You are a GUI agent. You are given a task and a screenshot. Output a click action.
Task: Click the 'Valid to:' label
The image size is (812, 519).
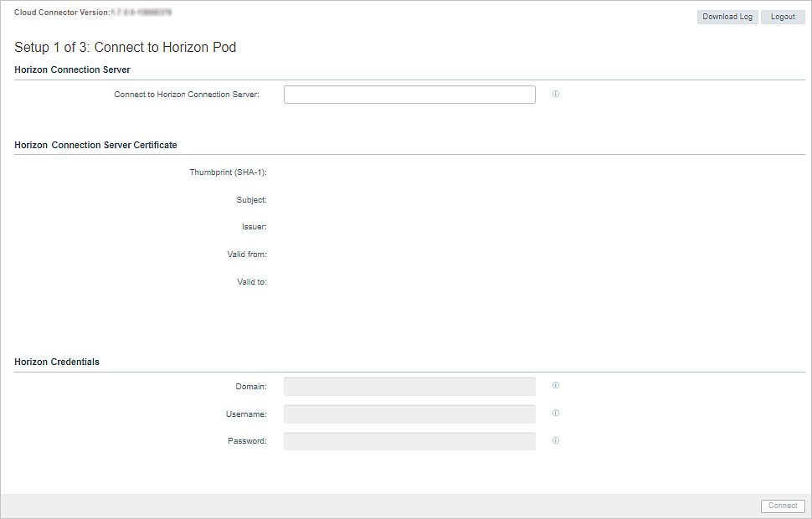(x=252, y=282)
